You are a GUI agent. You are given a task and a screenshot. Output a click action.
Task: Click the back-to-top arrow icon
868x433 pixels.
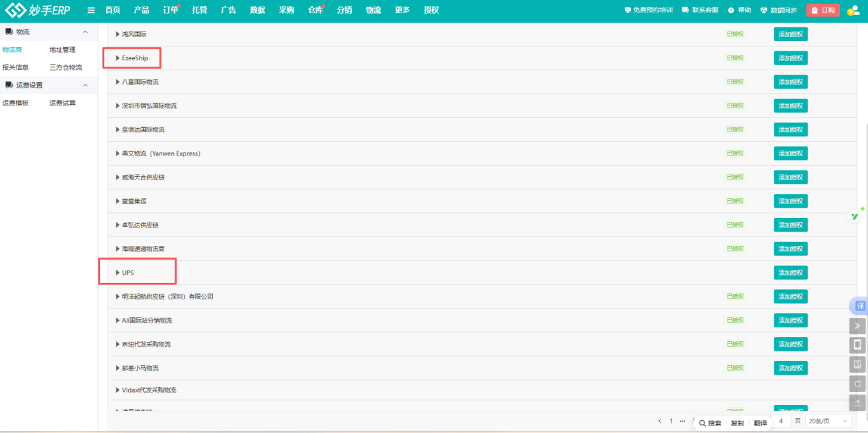[x=857, y=403]
